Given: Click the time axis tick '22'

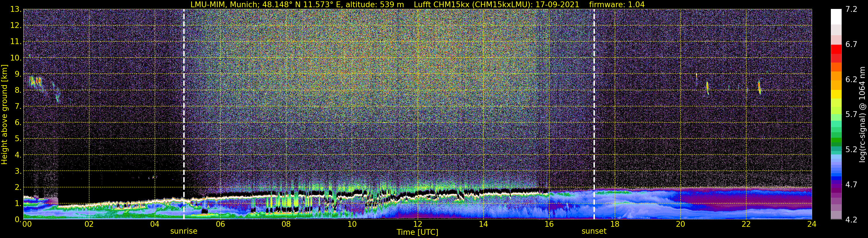Looking at the screenshot, I should 746,224.
